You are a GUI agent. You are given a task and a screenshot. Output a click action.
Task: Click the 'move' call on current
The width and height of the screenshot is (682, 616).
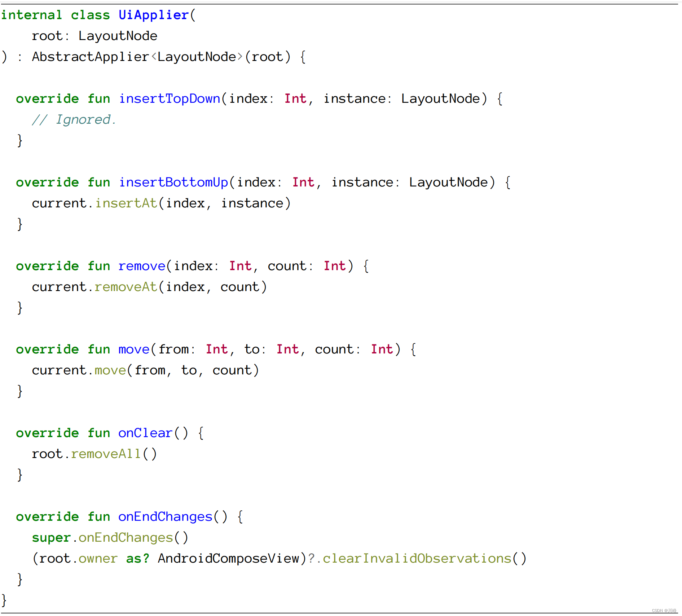tap(110, 370)
